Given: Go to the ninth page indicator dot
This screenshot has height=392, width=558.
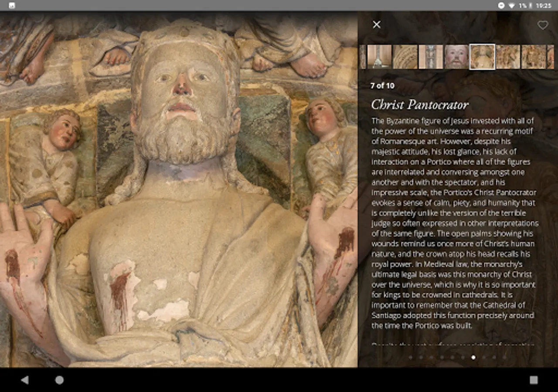Looking at the screenshot, I should [494, 357].
